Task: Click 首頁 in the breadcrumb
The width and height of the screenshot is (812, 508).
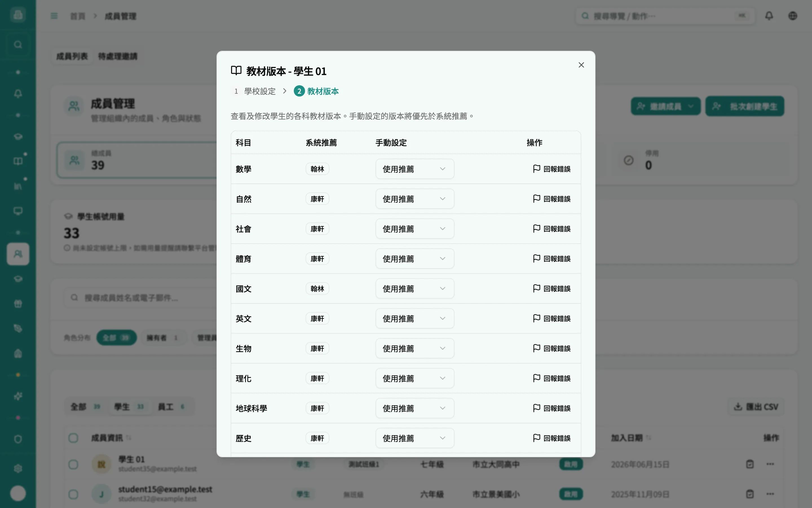Action: tap(78, 16)
